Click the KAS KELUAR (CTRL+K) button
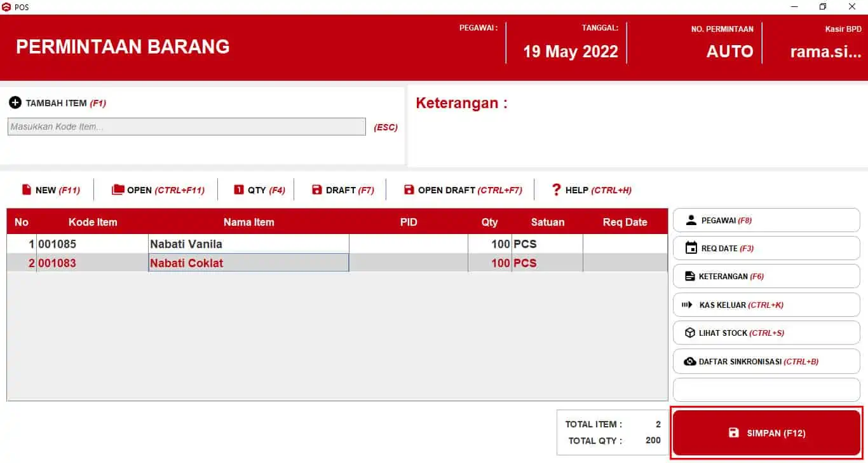The width and height of the screenshot is (868, 463). [x=766, y=305]
